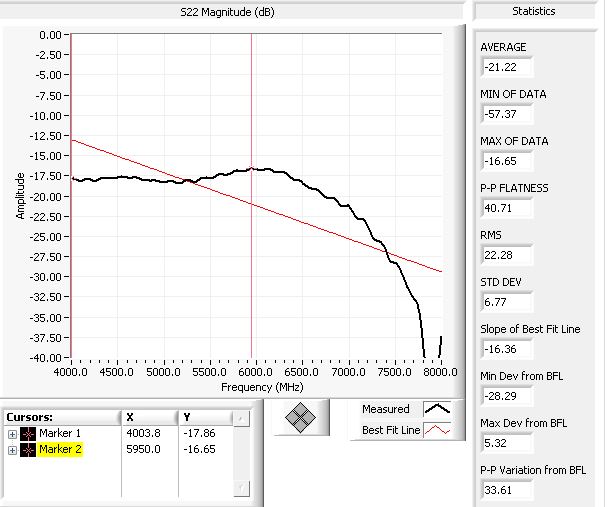Click the STD DEV value 6.77
The width and height of the screenshot is (610, 507).
(507, 302)
